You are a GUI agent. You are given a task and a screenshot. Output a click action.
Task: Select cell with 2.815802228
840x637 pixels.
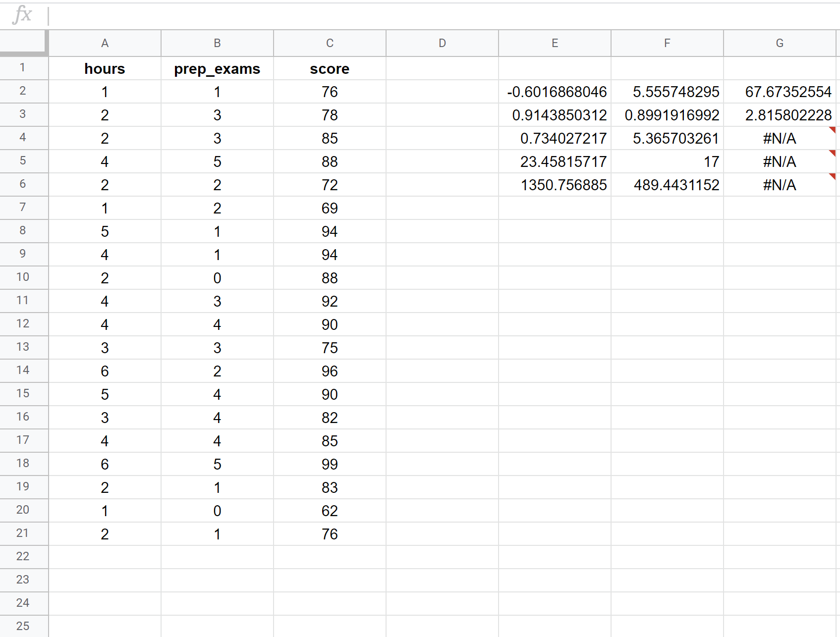point(780,115)
